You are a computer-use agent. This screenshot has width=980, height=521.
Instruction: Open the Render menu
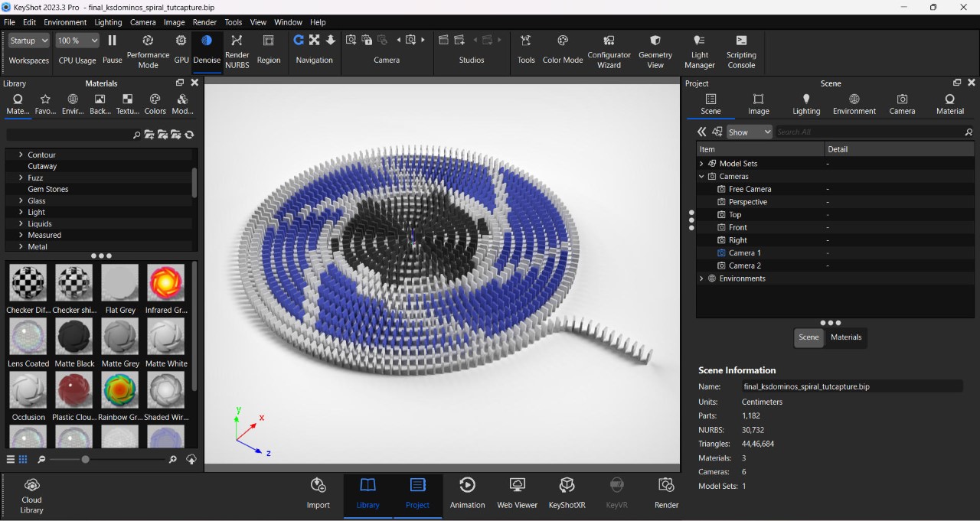tap(204, 22)
